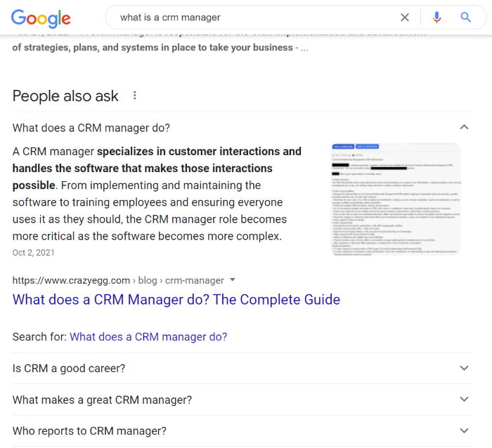Open 'What does a CRM Manager do? The Complete Guide'
The width and height of the screenshot is (492, 448).
coord(176,299)
